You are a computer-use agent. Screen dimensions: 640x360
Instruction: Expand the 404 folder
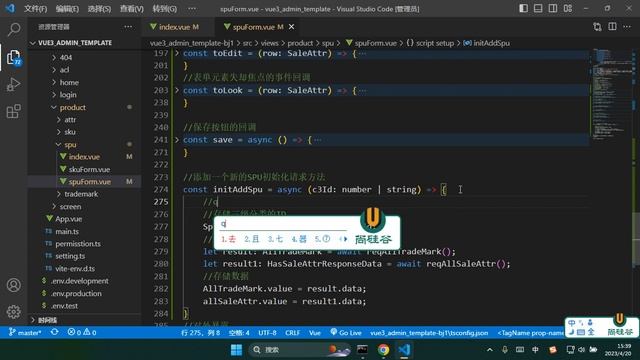pos(65,58)
